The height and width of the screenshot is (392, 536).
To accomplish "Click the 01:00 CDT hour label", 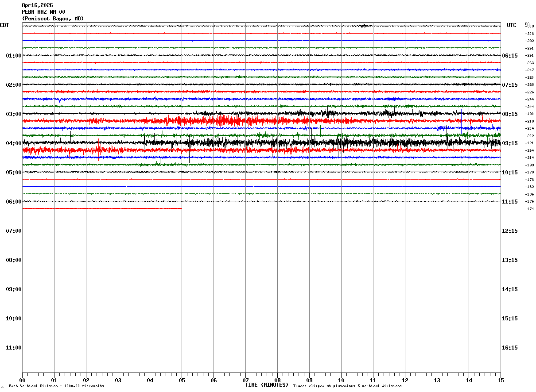I will tap(14, 56).
